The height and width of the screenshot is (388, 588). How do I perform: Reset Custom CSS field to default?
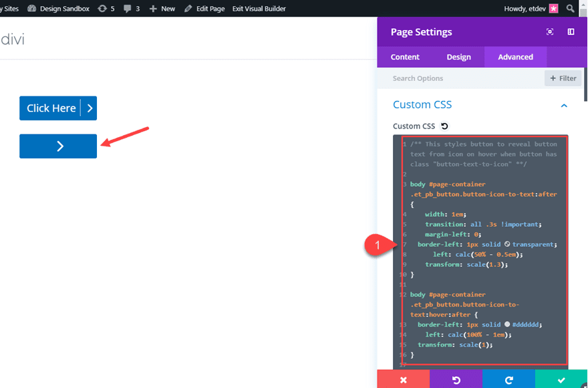[445, 126]
